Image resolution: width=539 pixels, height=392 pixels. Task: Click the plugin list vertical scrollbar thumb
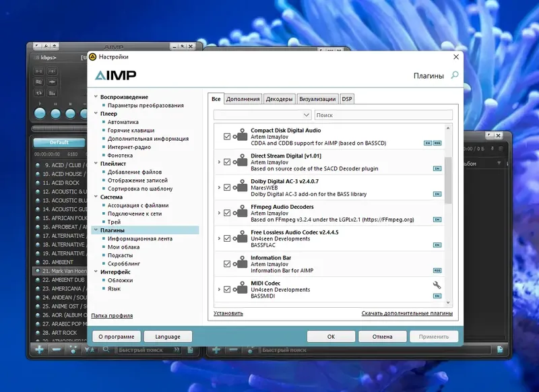click(x=448, y=181)
